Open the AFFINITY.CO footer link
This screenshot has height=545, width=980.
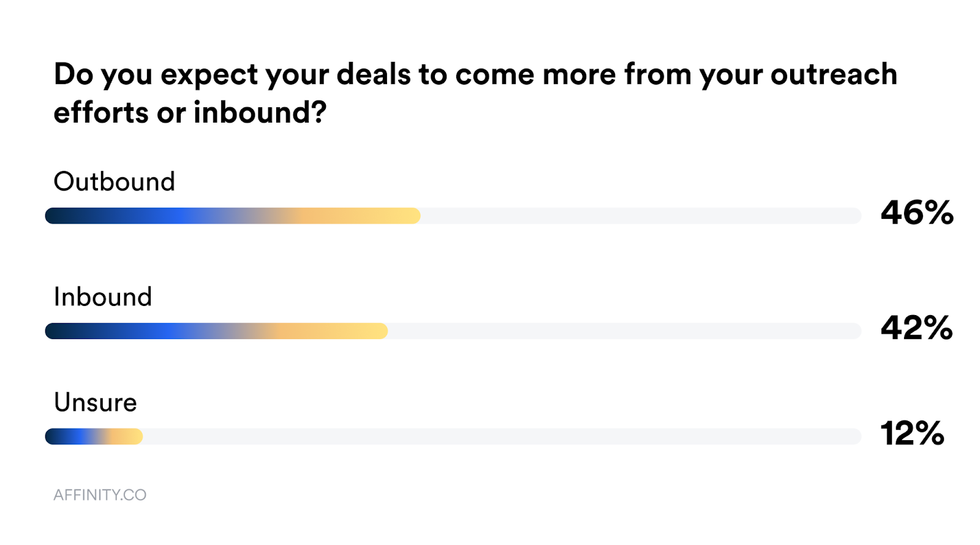tap(100, 495)
